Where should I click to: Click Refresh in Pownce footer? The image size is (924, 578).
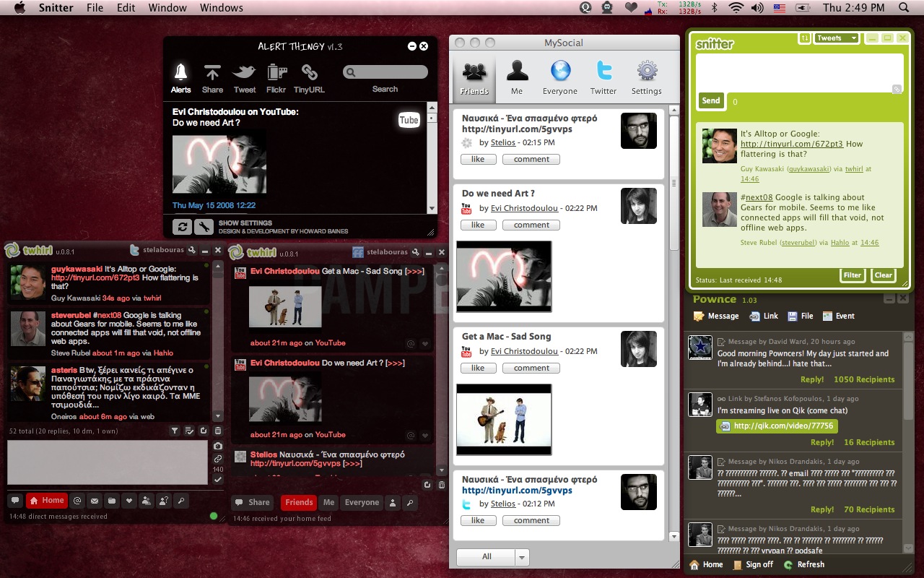[x=804, y=564]
